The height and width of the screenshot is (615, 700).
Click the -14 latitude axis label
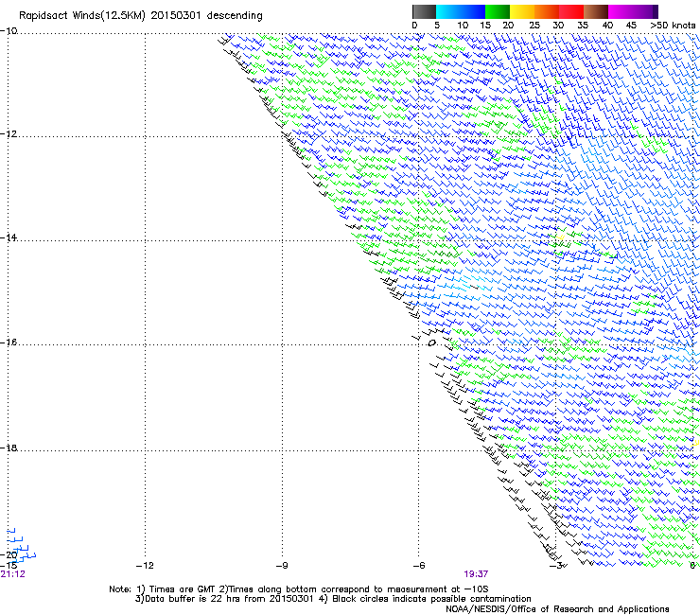(9, 237)
